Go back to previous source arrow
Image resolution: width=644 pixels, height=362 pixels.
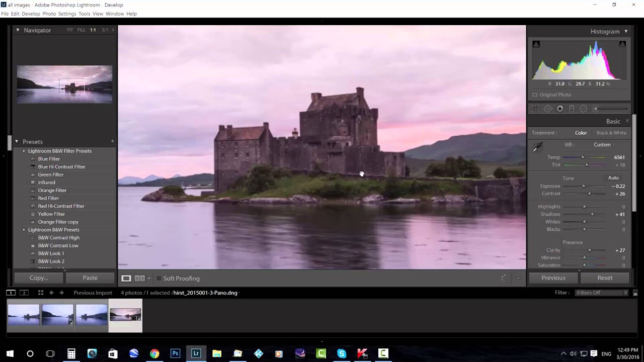tap(51, 293)
